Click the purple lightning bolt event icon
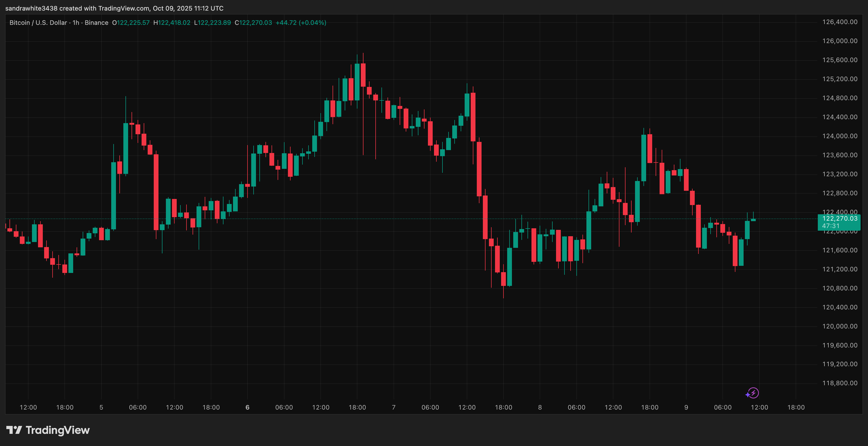 coord(753,393)
